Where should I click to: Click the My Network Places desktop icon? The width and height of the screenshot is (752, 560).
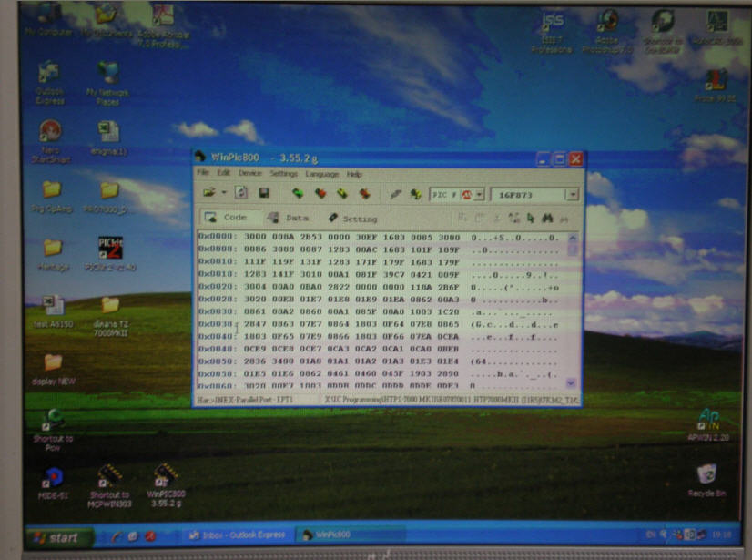coord(108,84)
